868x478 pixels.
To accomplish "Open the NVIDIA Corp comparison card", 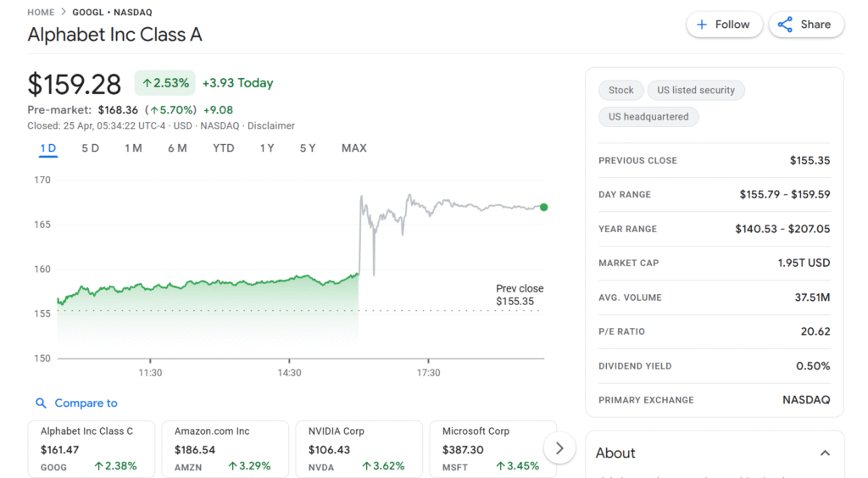I will pos(359,448).
